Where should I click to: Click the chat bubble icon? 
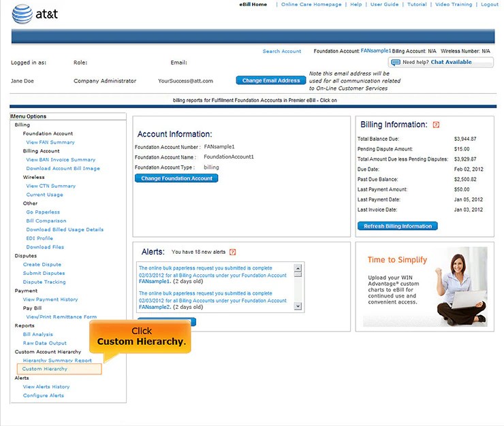[x=395, y=62]
